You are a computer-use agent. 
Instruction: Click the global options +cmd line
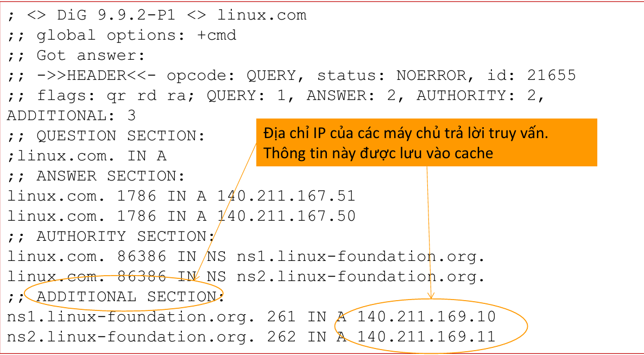[x=122, y=35]
